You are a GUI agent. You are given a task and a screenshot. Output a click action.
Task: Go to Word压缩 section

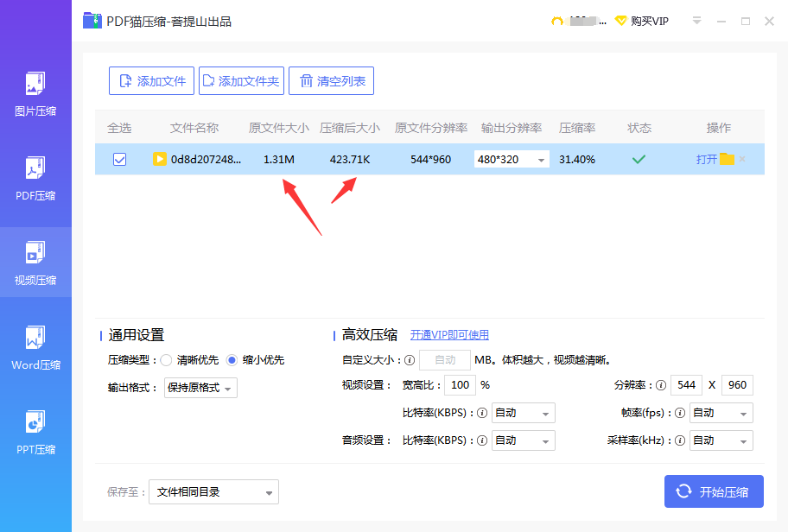click(x=35, y=348)
